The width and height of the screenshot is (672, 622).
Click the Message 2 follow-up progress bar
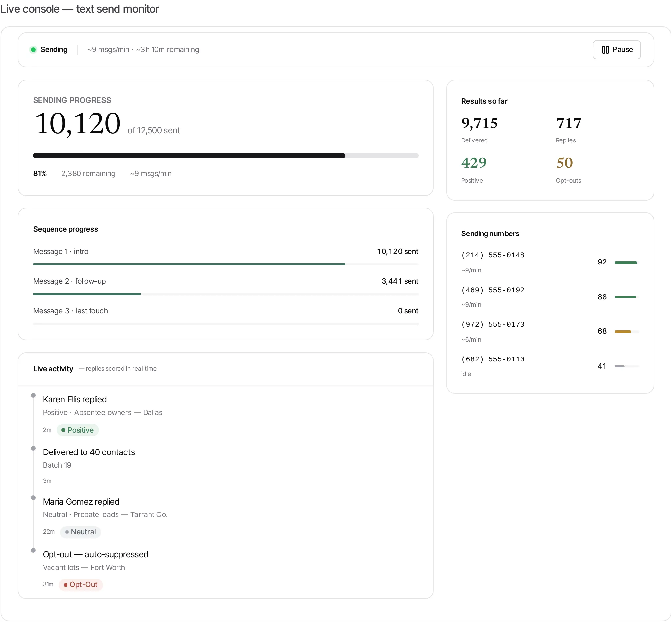click(226, 294)
